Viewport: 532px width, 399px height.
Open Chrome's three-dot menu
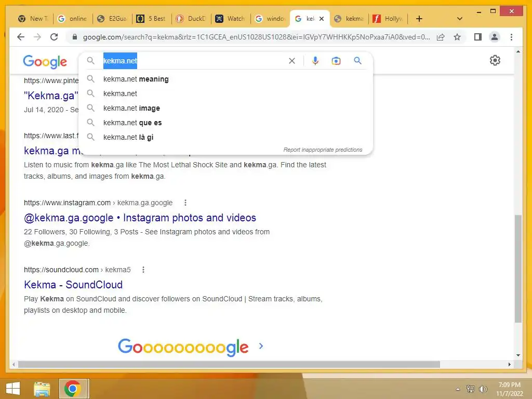511,37
